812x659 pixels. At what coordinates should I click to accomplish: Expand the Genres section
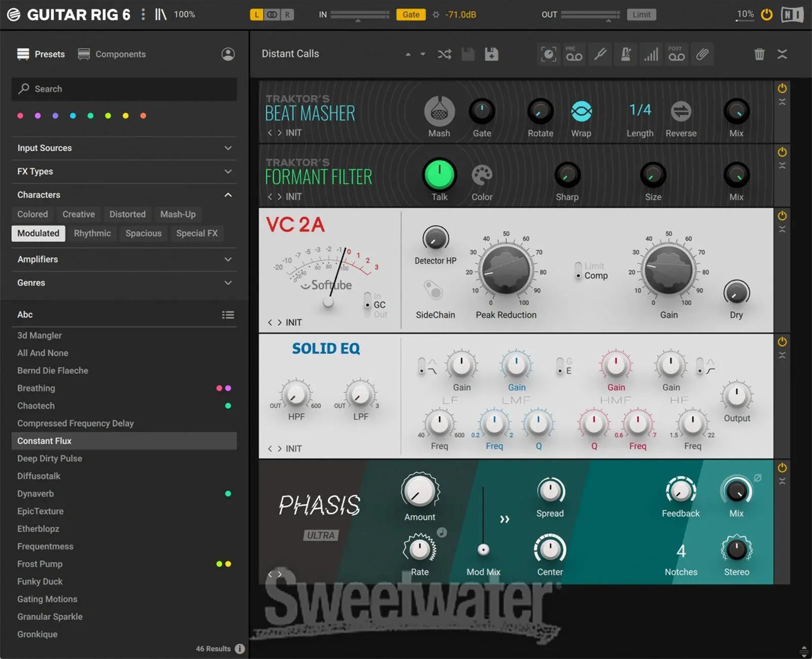tap(124, 283)
